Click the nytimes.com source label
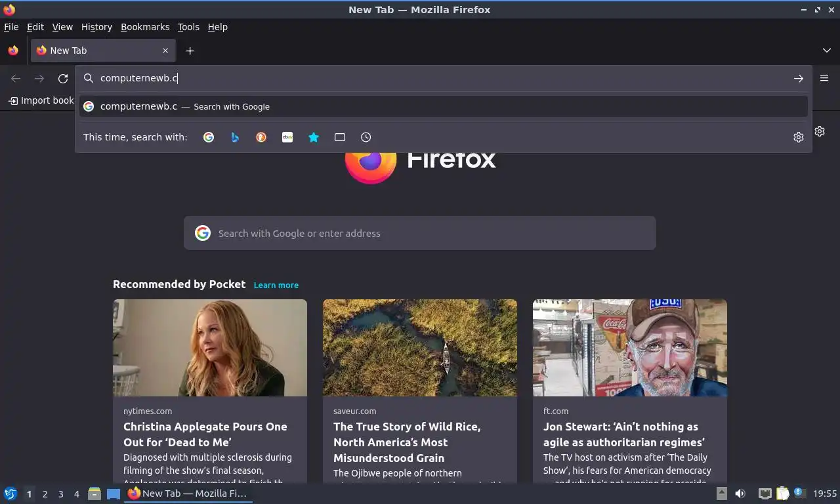840x504 pixels. (148, 411)
